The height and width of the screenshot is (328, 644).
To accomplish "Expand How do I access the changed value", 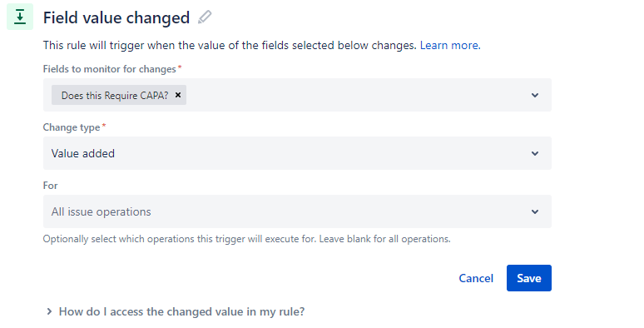I will click(x=181, y=311).
